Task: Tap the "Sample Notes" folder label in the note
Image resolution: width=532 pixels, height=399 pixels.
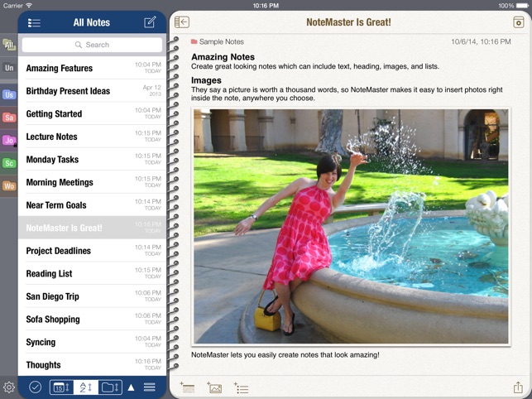Action: 218,41
